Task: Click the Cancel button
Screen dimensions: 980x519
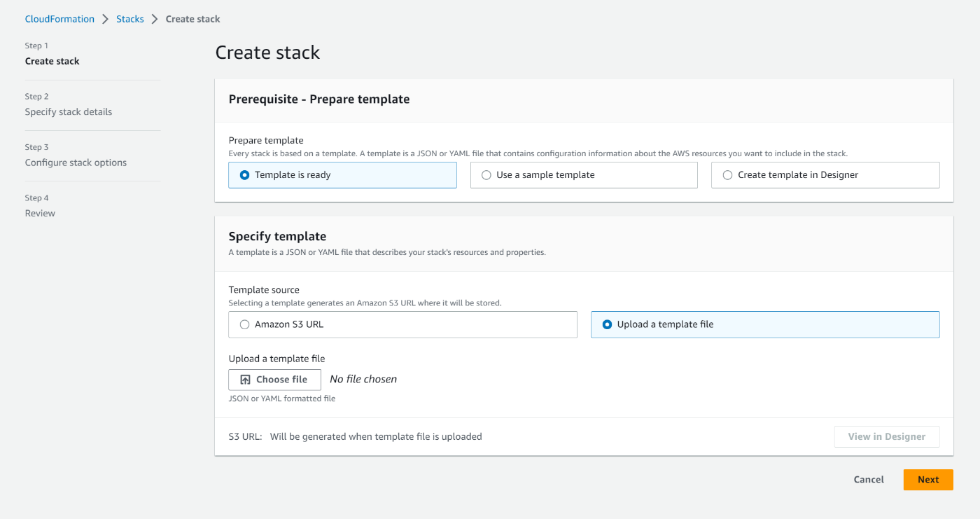Action: pos(869,480)
